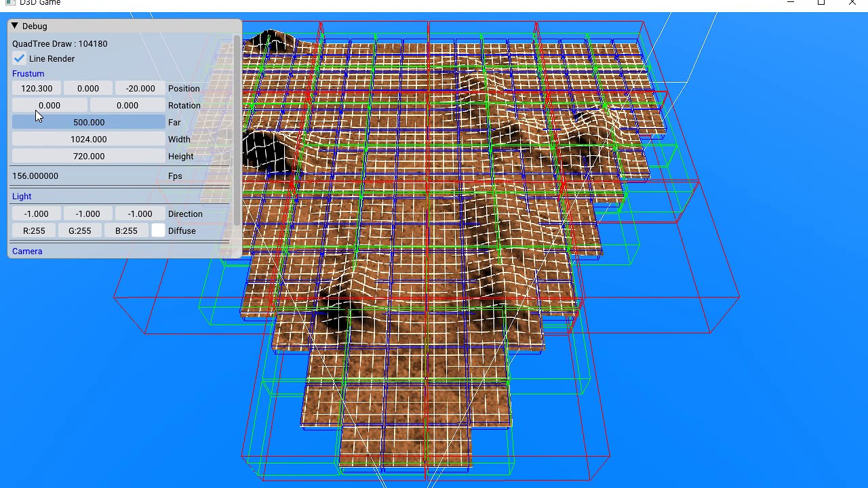Viewport: 868px width, 488px height.
Task: Minimize the D3D Game window
Action: (790, 3)
